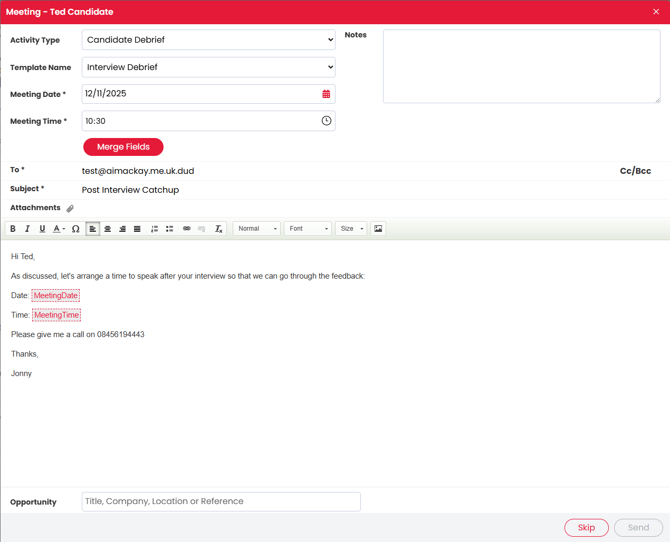Expand the Template Name dropdown
Screen dimensions: 670x542
tap(208, 67)
